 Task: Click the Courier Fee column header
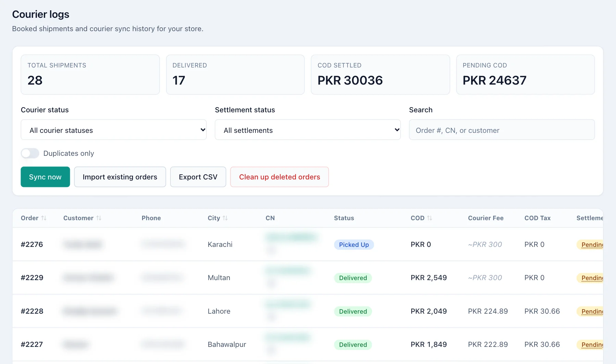coord(486,218)
